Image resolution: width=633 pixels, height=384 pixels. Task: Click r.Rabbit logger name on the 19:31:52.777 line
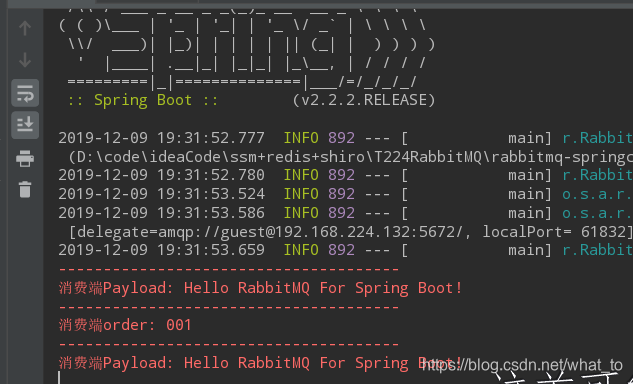[x=597, y=138]
